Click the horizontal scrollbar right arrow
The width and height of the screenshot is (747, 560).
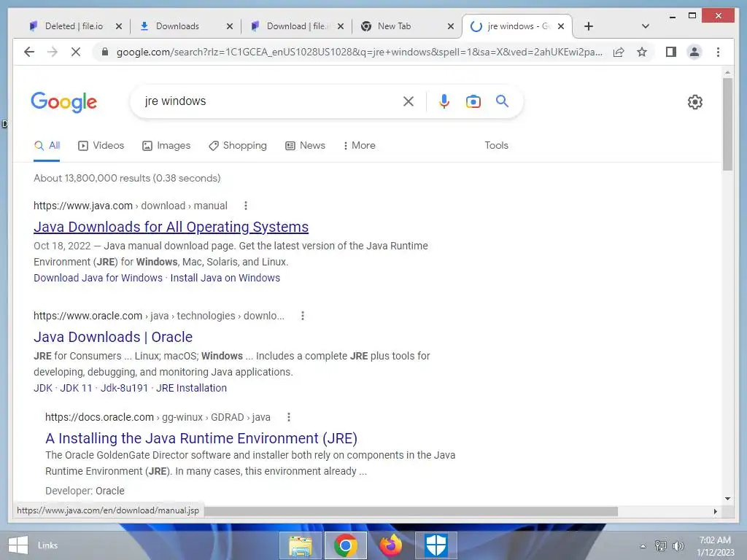point(715,511)
